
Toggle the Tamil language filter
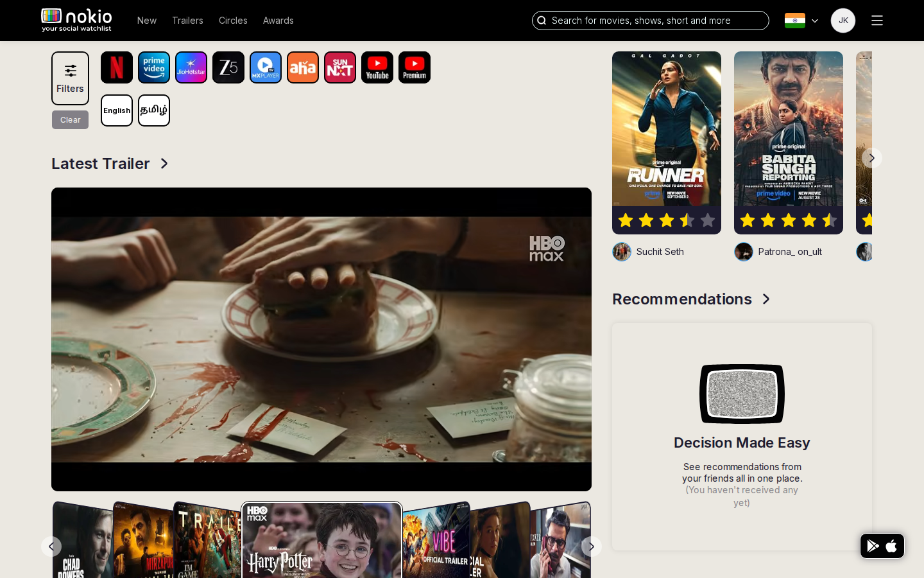click(154, 110)
